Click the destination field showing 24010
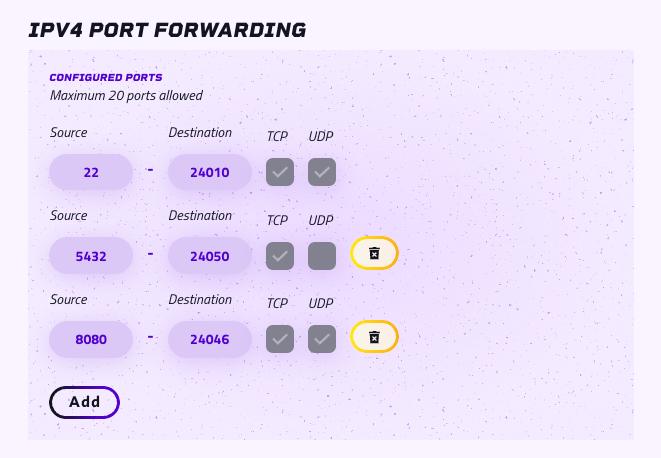661x458 pixels. tap(210, 172)
